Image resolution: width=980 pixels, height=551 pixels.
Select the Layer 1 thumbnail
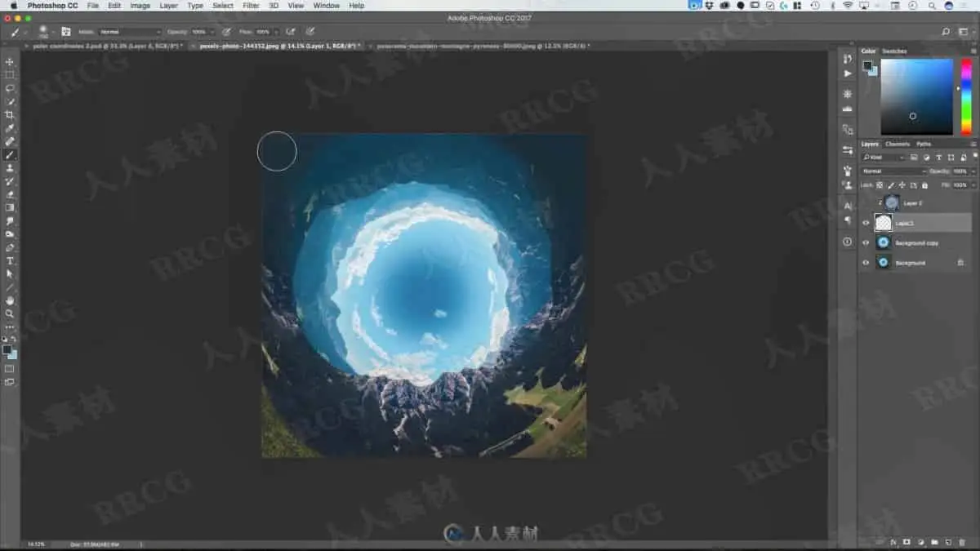883,223
